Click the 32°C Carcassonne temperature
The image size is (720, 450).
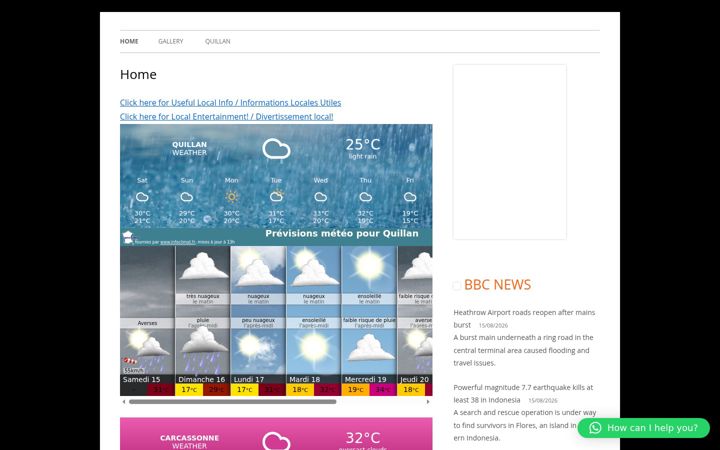(x=363, y=438)
